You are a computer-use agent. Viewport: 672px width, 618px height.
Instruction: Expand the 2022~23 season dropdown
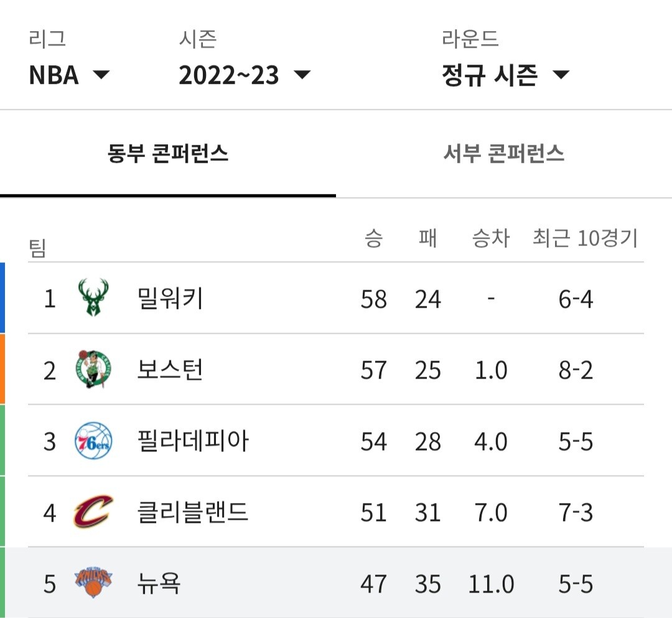point(245,75)
